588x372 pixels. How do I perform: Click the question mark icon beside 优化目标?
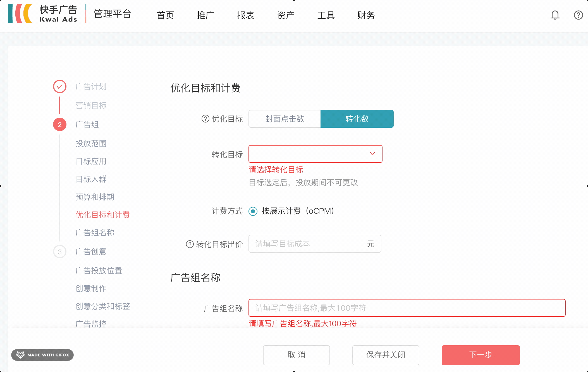pos(205,119)
